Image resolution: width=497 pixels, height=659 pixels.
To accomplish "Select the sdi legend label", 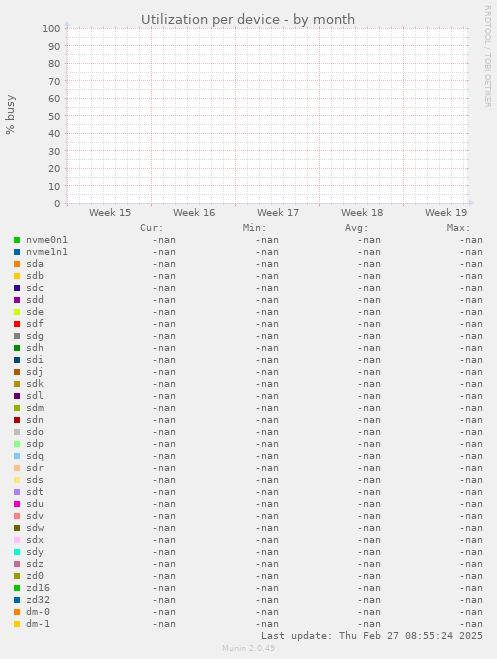I will tap(35, 360).
